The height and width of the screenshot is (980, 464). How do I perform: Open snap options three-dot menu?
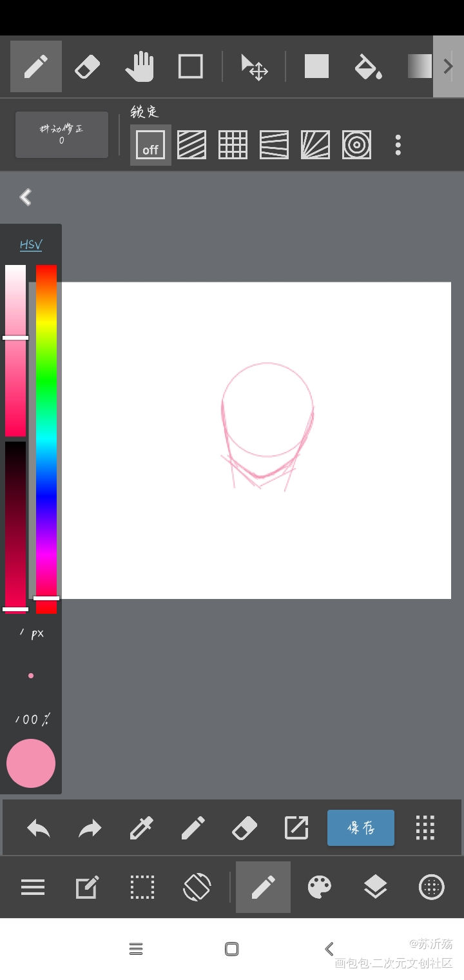tap(398, 145)
